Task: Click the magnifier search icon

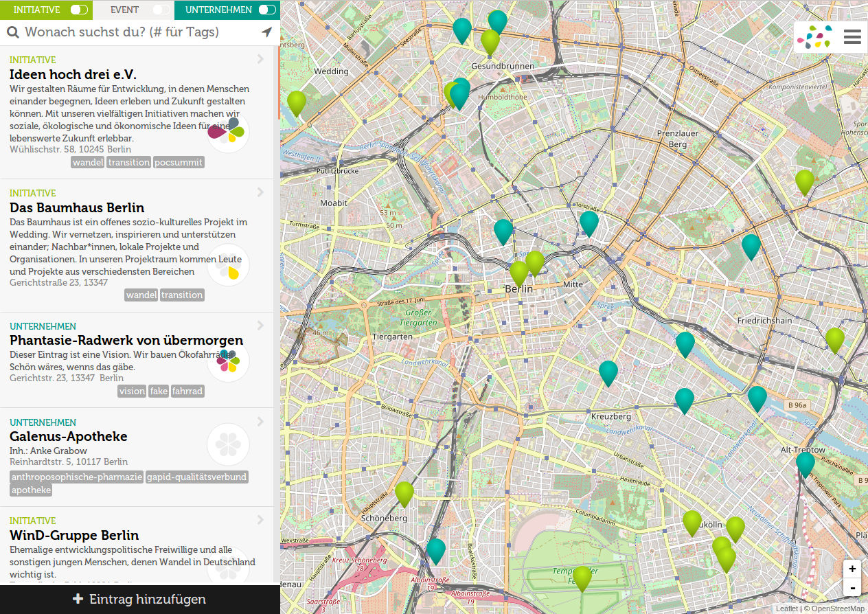Action: (13, 32)
